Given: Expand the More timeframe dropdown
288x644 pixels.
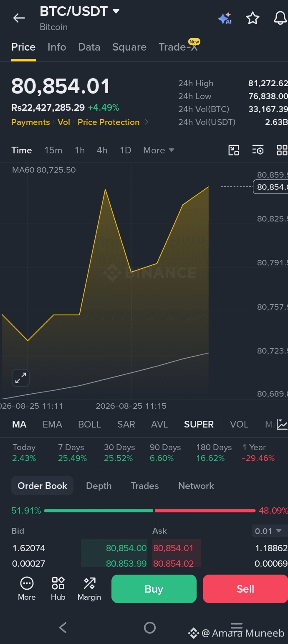Looking at the screenshot, I should click(x=159, y=150).
